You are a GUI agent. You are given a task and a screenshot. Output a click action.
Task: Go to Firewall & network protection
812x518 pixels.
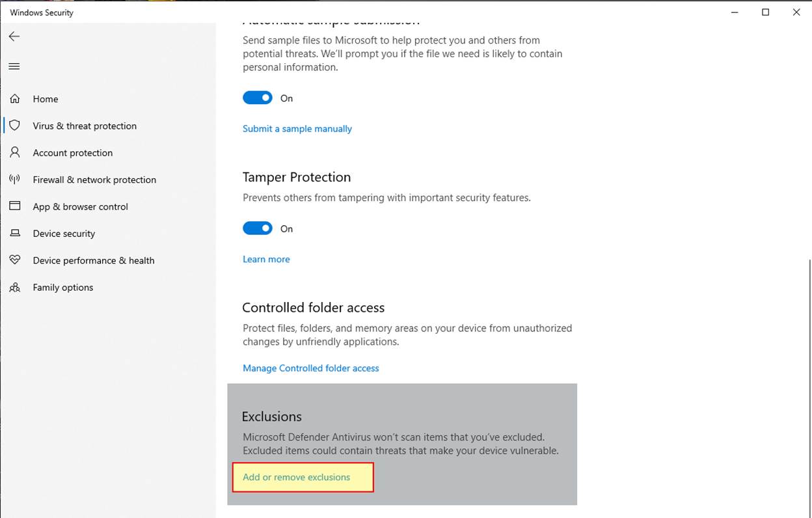coord(94,180)
